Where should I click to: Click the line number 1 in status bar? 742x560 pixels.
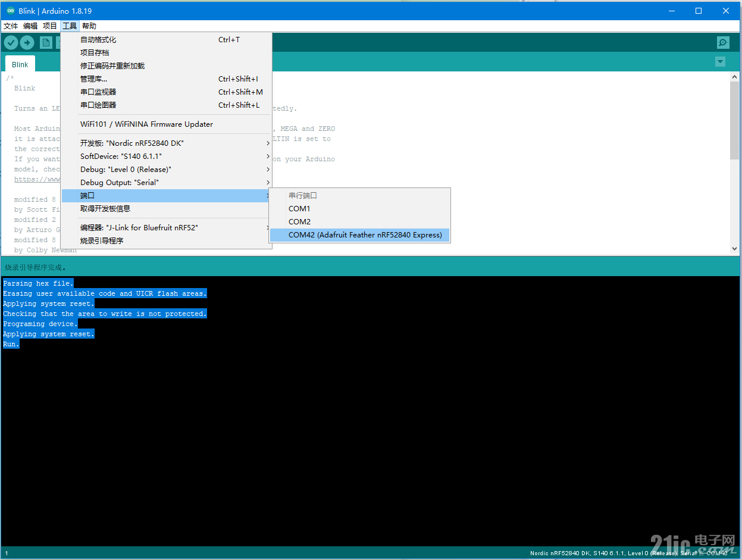[7, 553]
